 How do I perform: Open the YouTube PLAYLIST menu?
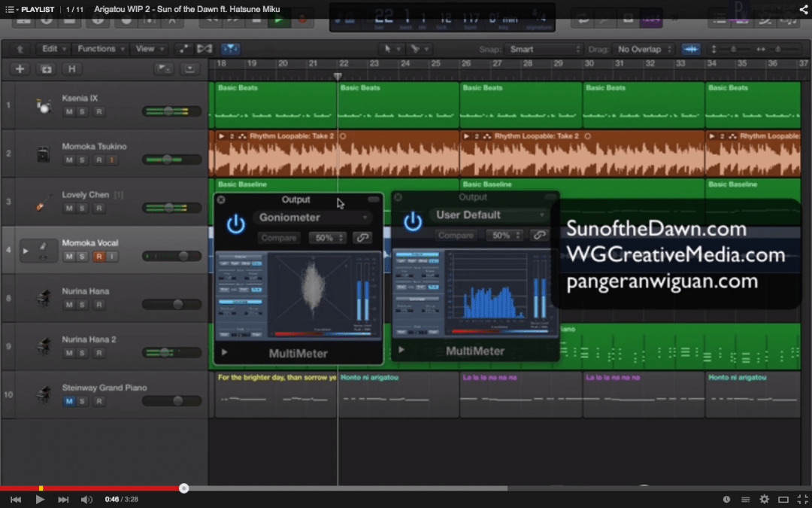pyautogui.click(x=29, y=9)
